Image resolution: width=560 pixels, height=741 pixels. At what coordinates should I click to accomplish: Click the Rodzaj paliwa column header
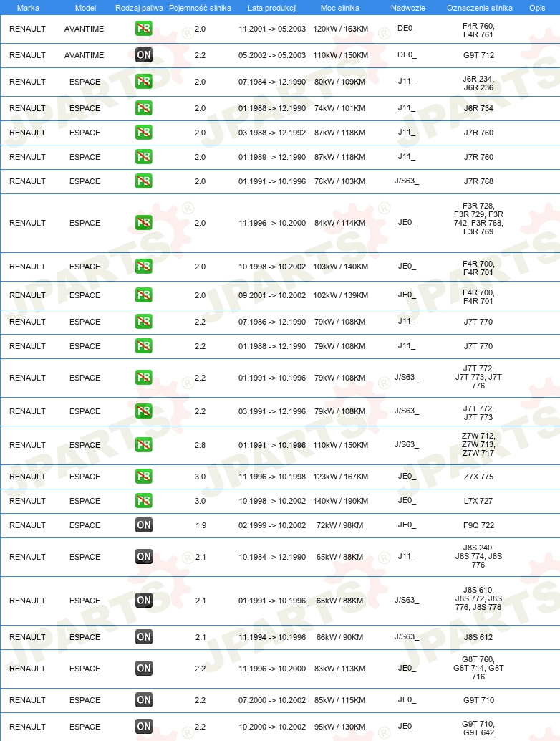[x=140, y=8]
